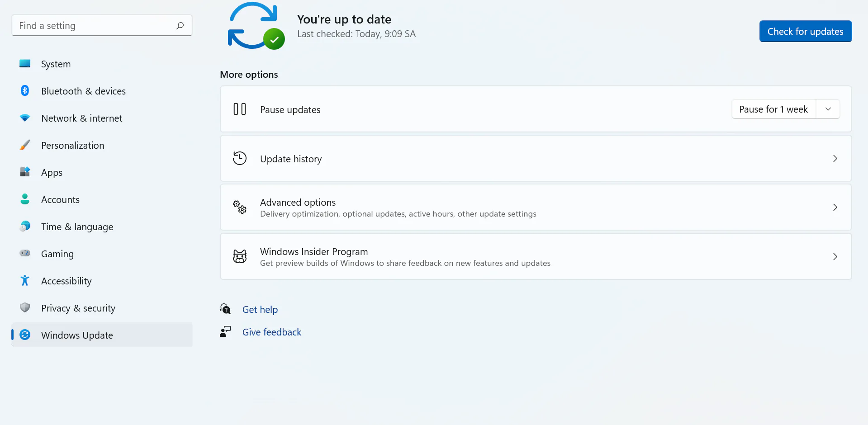868x425 pixels.
Task: Click the Accounts person icon
Action: [x=25, y=199]
